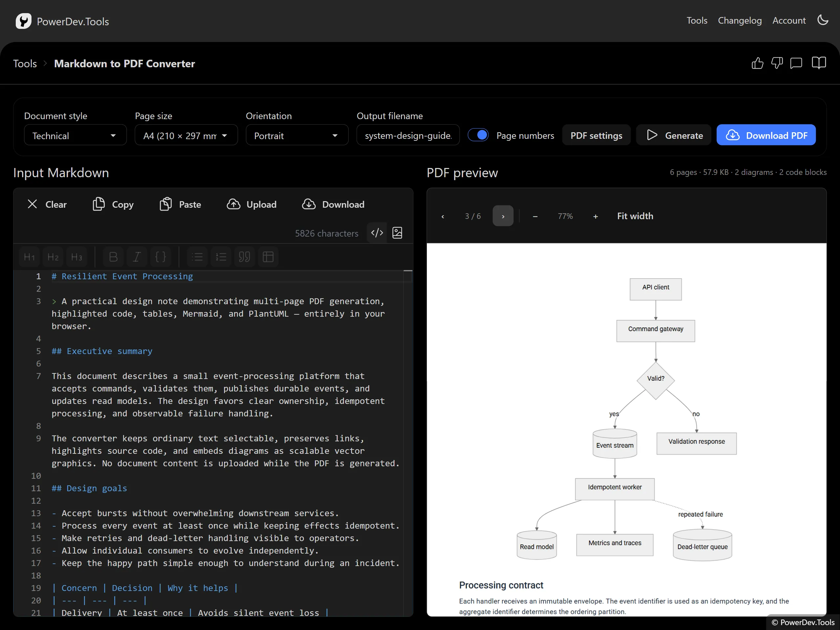Apply italic formatting
This screenshot has height=630, width=840.
coord(137,257)
